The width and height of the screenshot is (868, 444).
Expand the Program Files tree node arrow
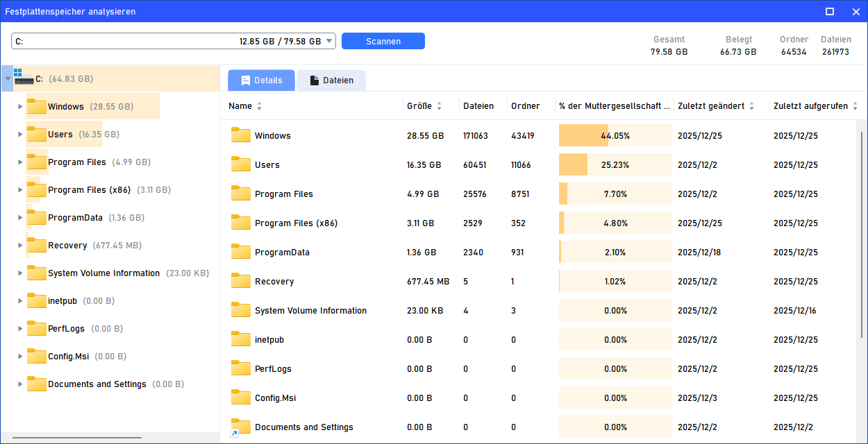point(20,162)
